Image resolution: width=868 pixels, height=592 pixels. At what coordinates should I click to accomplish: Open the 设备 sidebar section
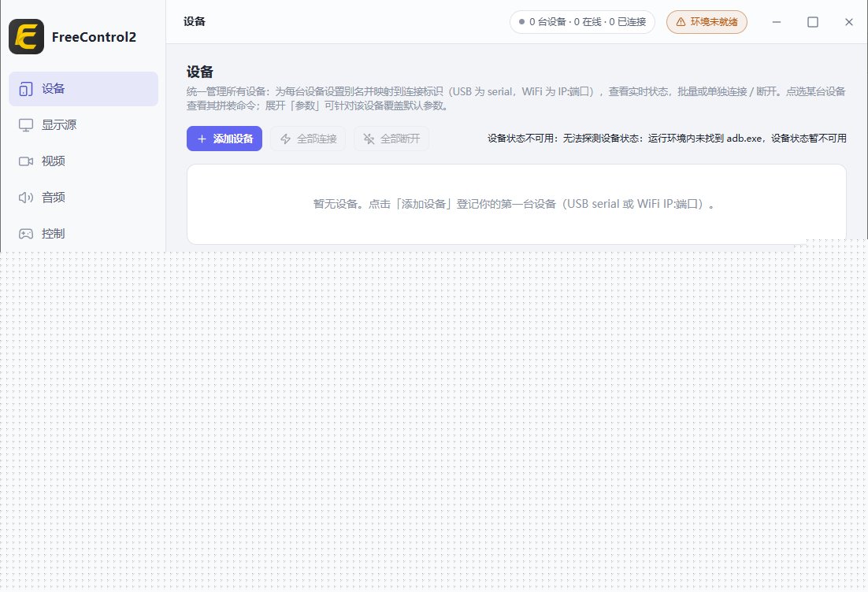coord(83,88)
